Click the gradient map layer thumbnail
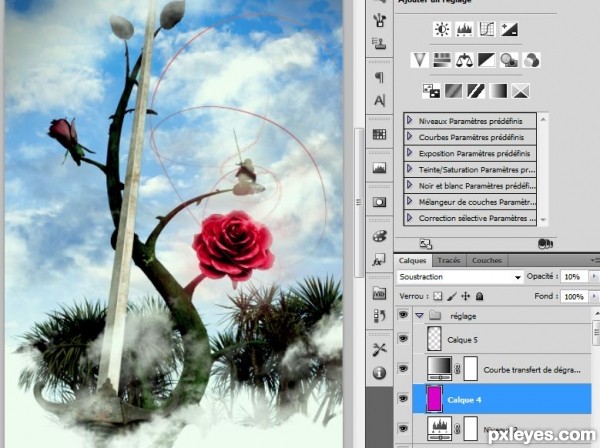Viewport: 600px width, 448px height. (439, 369)
